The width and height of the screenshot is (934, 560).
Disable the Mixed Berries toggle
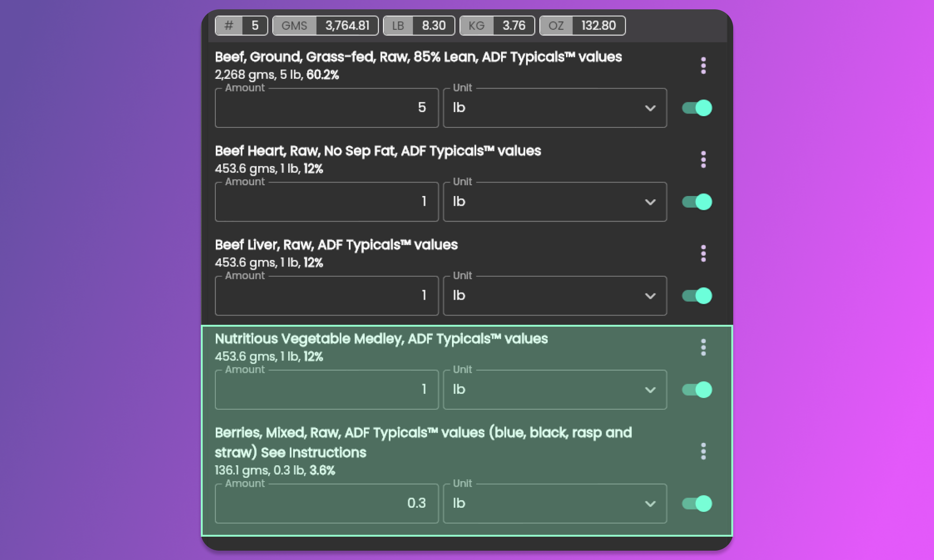(x=697, y=504)
